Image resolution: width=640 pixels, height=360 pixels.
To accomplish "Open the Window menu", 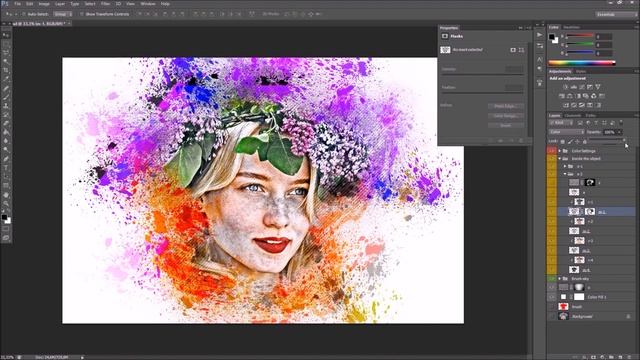I will tap(148, 4).
